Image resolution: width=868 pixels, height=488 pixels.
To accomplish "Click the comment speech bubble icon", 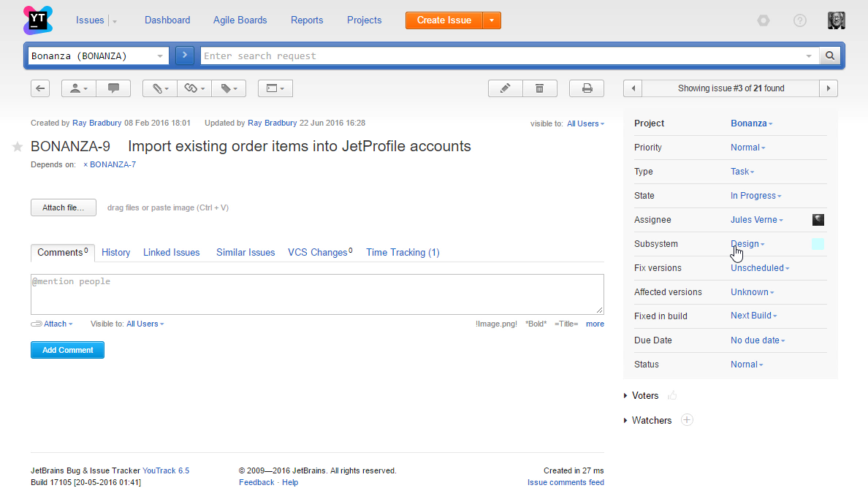I will 113,88.
